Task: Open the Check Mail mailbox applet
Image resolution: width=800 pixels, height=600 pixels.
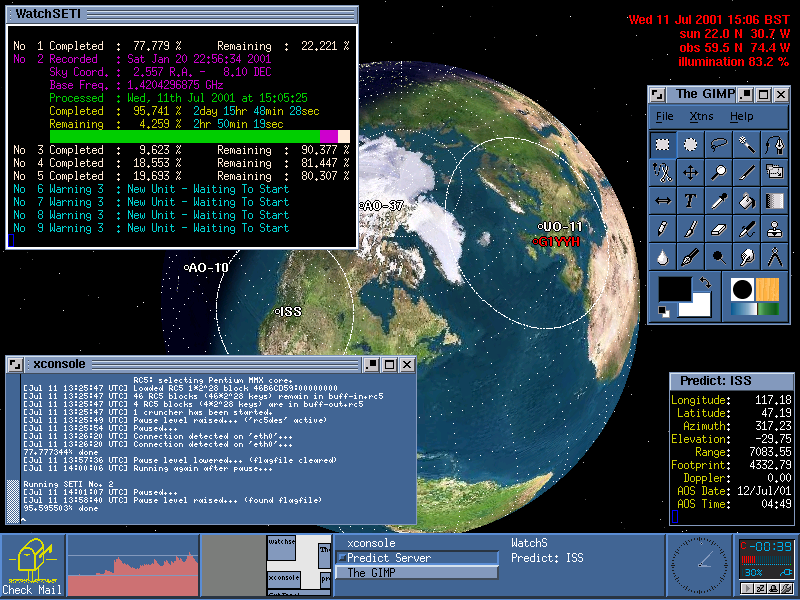Action: click(x=33, y=565)
